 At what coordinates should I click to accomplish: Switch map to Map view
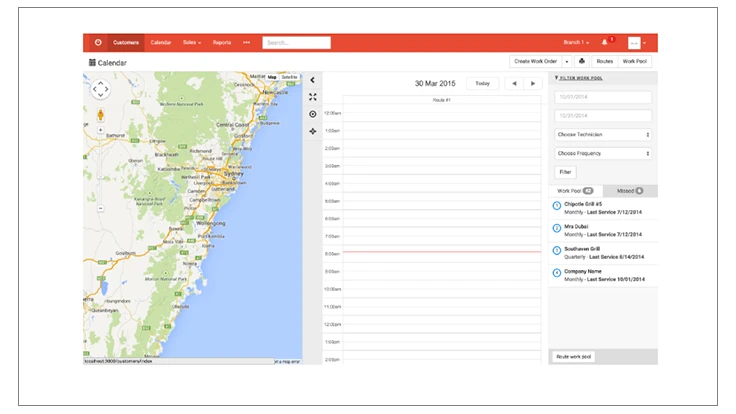(271, 77)
